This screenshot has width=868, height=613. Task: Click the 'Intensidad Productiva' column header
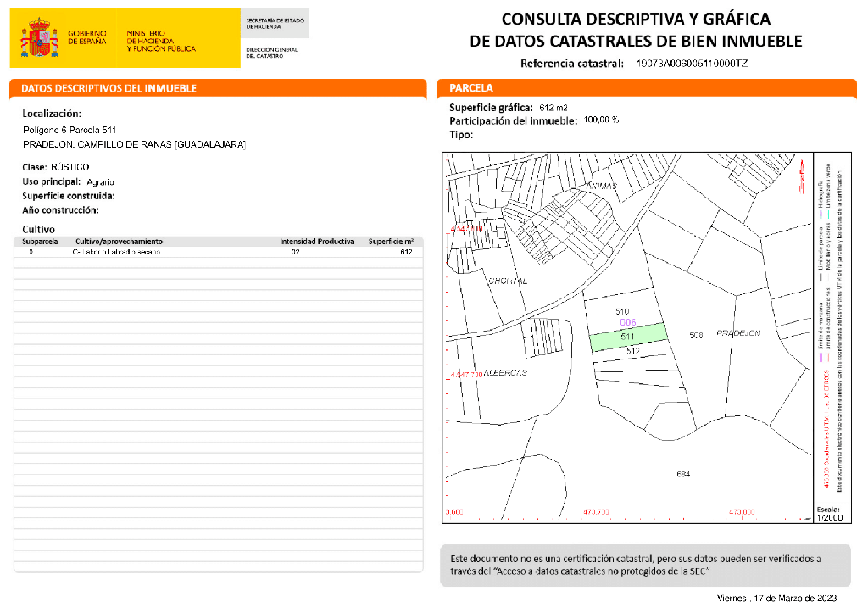pyautogui.click(x=317, y=242)
